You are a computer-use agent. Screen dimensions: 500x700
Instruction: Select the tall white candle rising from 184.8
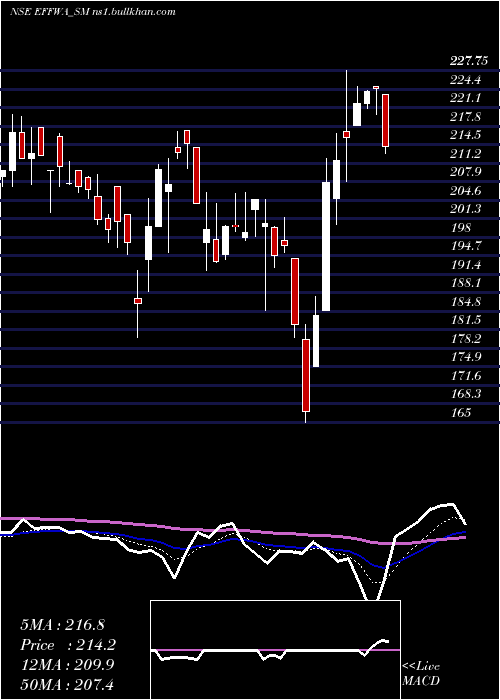[326, 246]
